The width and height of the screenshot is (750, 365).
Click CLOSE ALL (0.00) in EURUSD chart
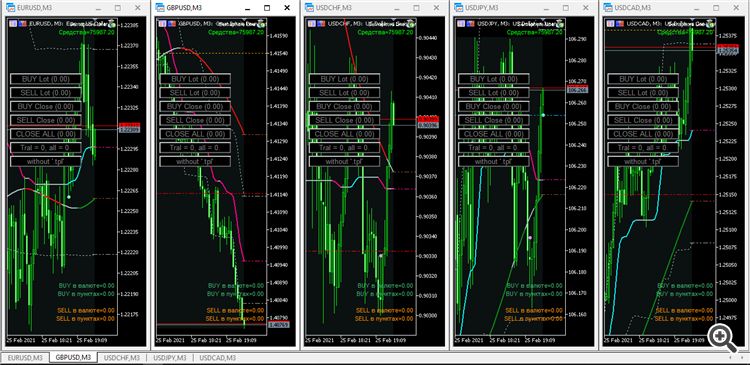46,134
